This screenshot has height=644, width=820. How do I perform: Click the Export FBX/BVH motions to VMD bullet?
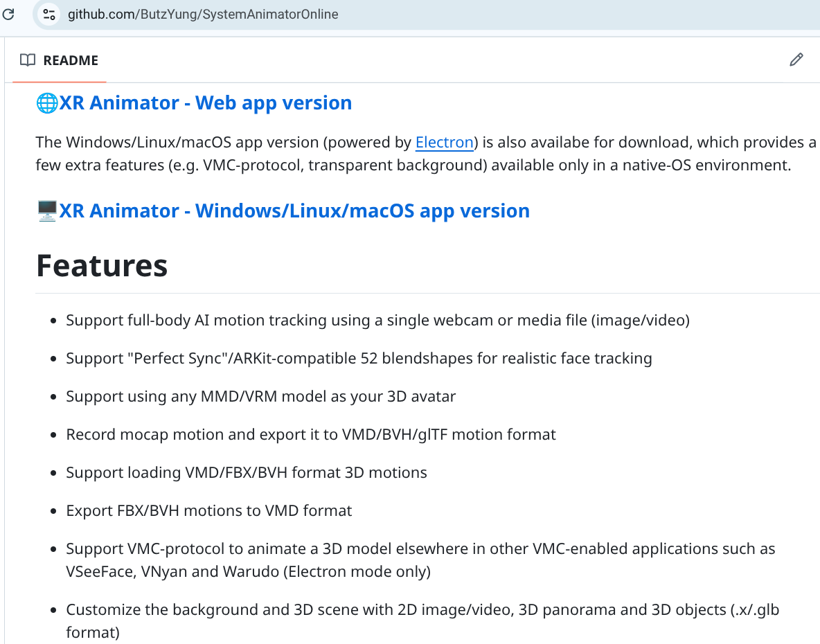(209, 510)
